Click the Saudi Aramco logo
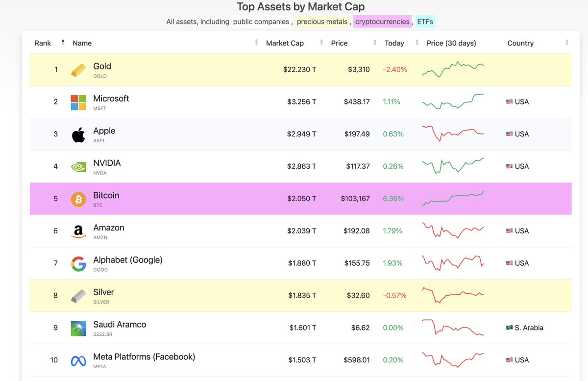Screen dimensions: 588x381 coord(78,328)
